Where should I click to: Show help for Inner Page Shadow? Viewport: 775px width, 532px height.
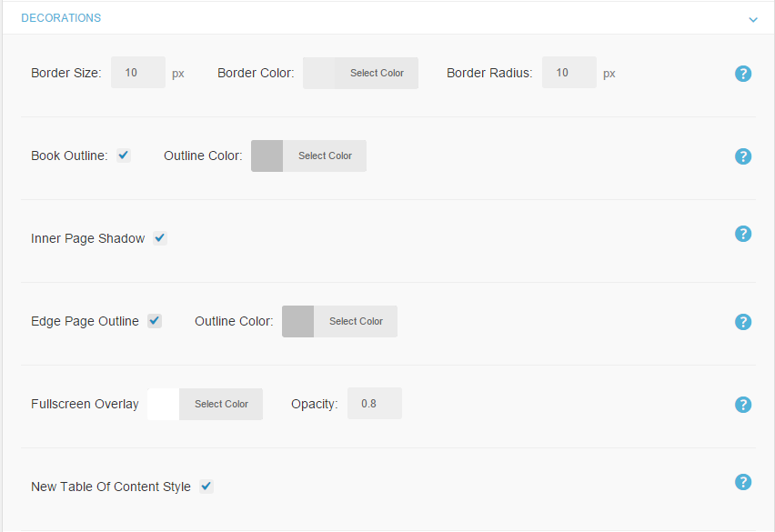[x=743, y=234]
